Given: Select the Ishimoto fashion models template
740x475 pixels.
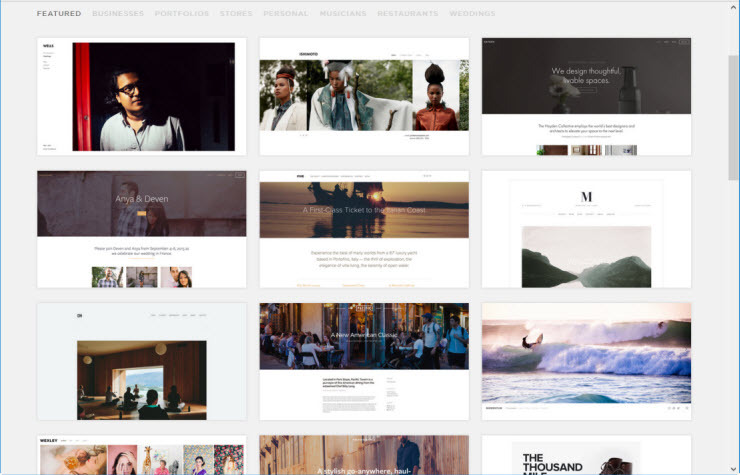Looking at the screenshot, I should 364,97.
